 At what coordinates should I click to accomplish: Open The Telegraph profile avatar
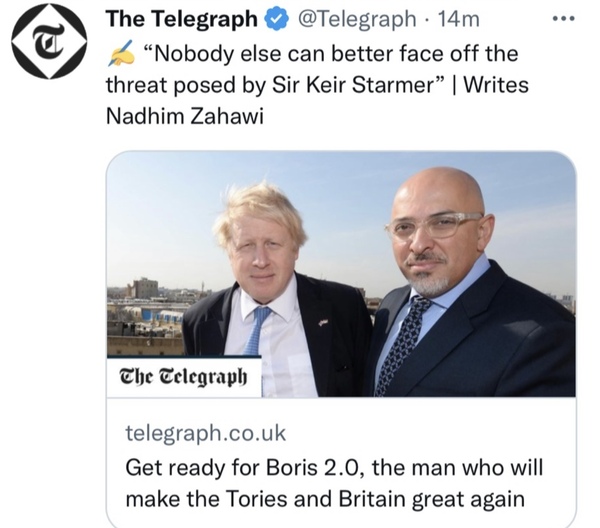tap(49, 41)
